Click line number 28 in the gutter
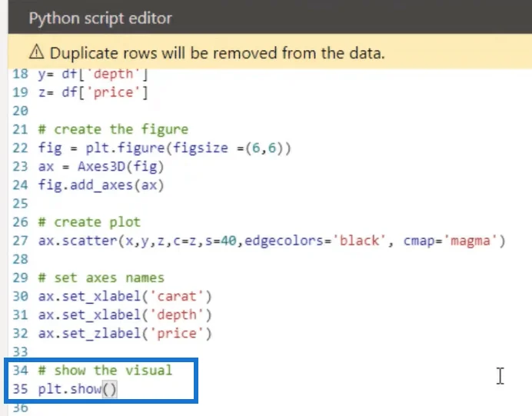 [20, 259]
